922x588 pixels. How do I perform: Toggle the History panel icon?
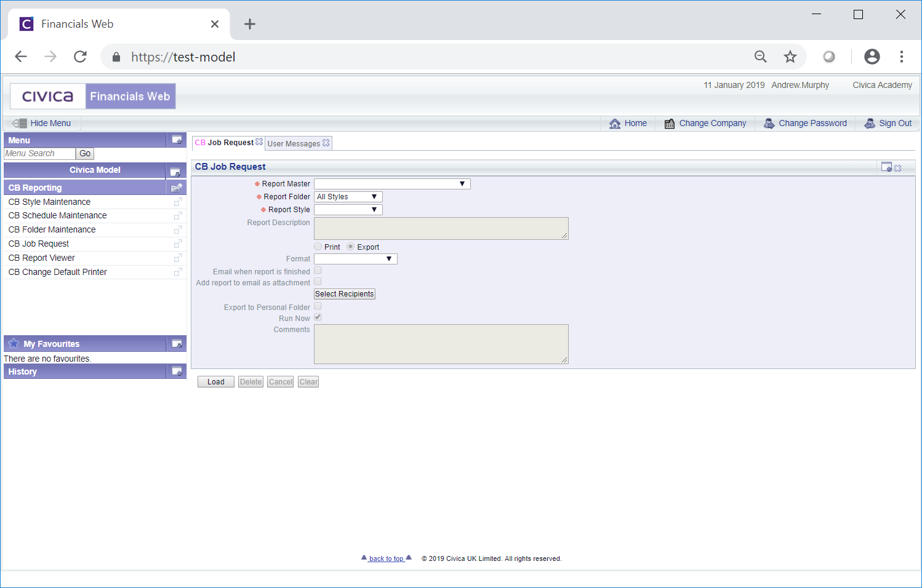[x=177, y=371]
